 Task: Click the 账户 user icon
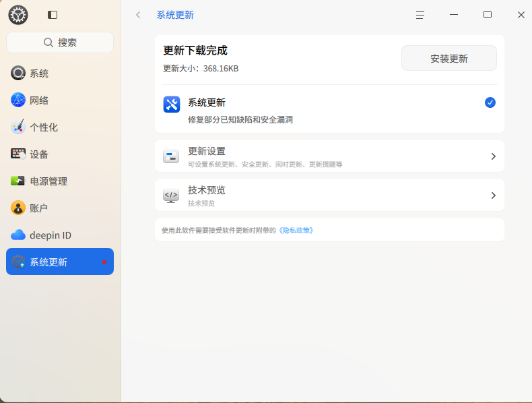pos(18,208)
